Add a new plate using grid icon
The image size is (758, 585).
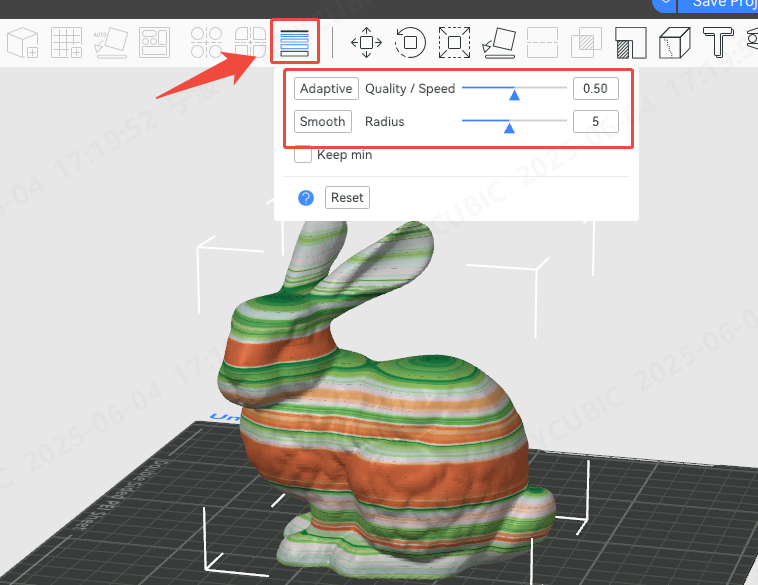pyautogui.click(x=66, y=43)
